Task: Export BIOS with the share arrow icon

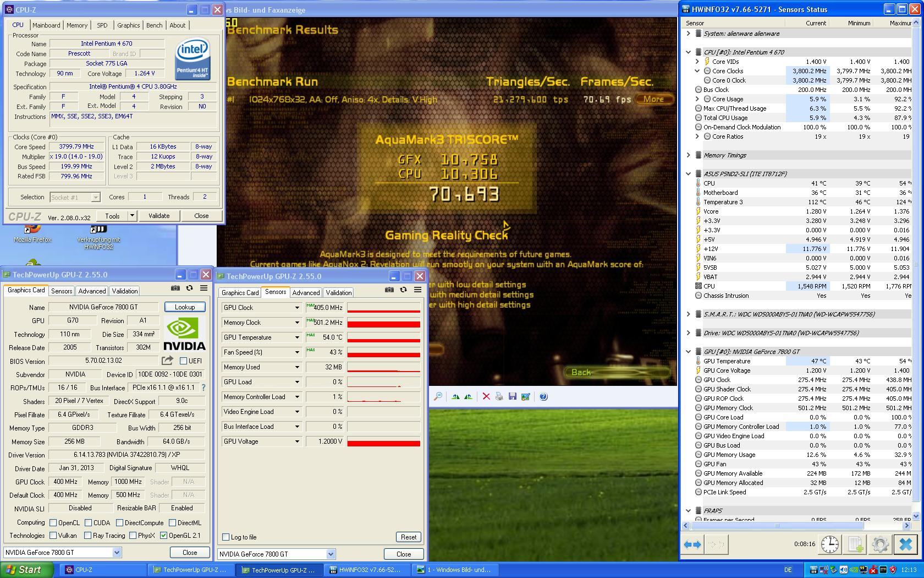Action: (x=167, y=361)
